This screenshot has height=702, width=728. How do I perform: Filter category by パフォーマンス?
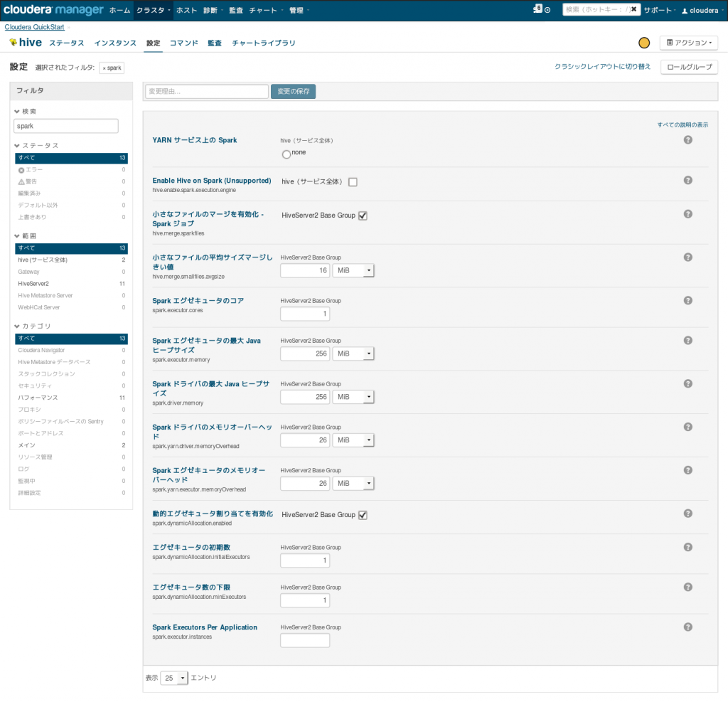click(x=72, y=398)
